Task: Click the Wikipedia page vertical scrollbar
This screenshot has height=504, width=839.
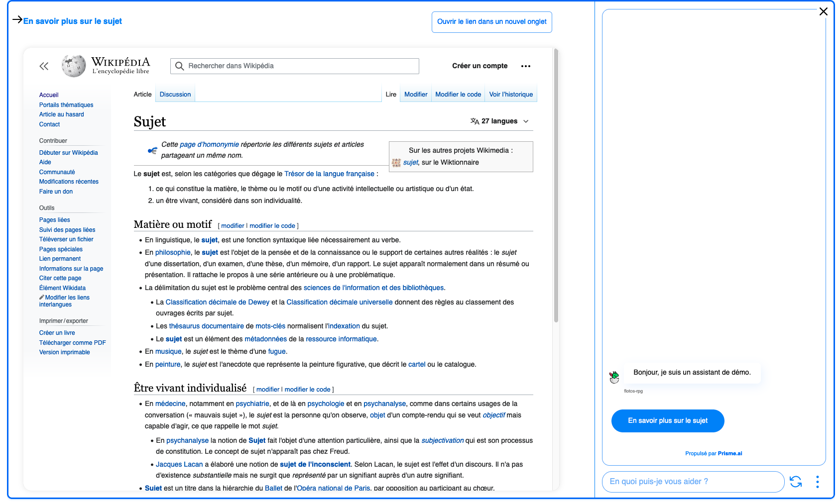Action: (556, 186)
